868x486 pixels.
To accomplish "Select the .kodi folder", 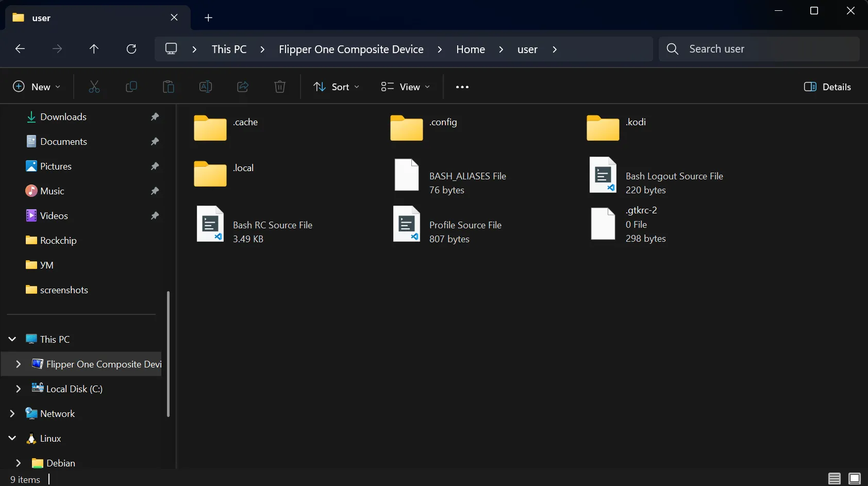I will [616, 127].
